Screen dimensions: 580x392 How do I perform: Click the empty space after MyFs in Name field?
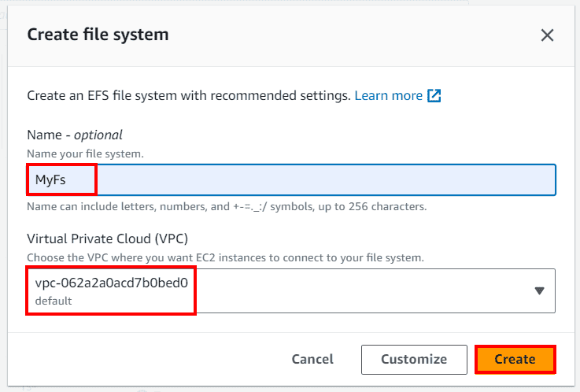pos(315,180)
